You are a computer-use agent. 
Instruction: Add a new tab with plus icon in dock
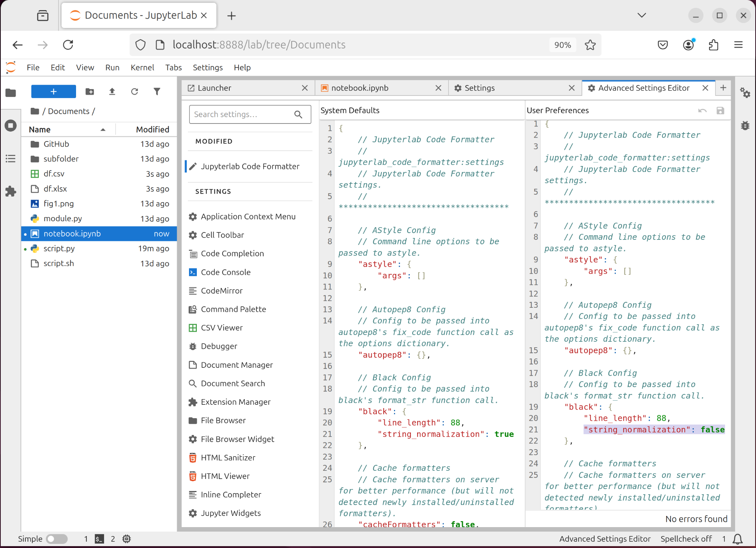[x=723, y=88]
